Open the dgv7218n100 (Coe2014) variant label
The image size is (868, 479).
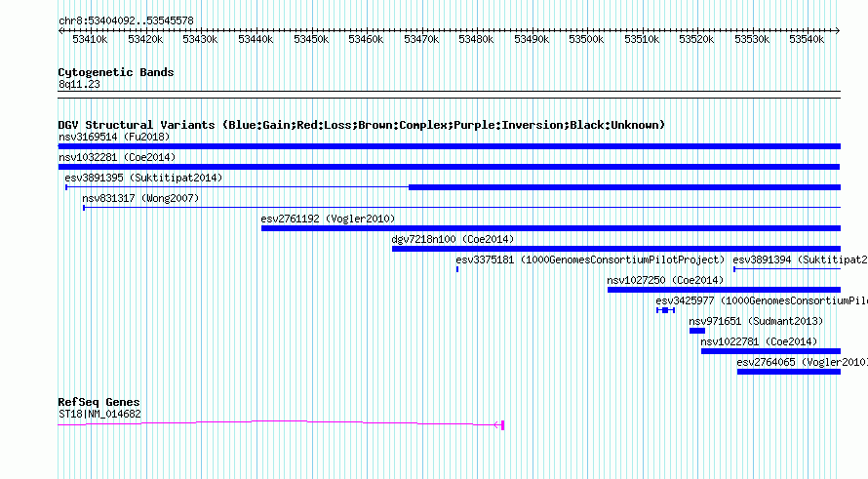pyautogui.click(x=453, y=239)
